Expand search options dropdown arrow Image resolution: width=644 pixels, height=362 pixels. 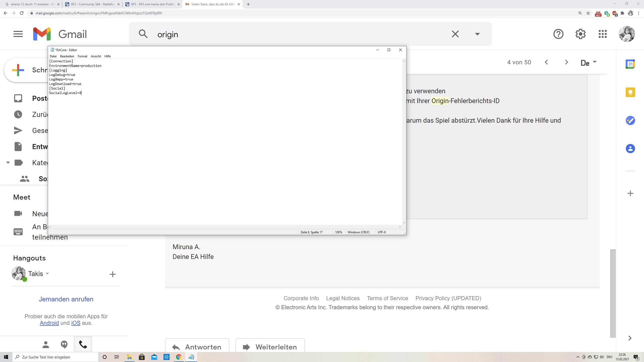477,34
